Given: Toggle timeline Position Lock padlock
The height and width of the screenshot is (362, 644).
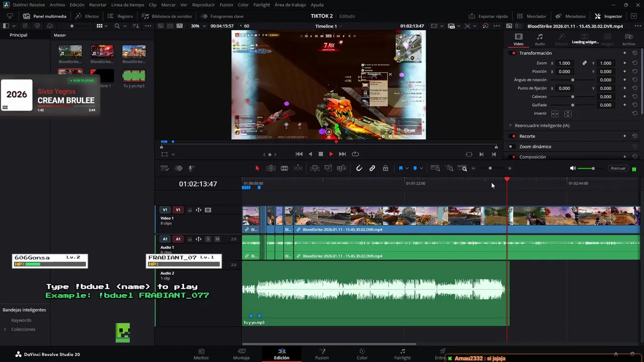Looking at the screenshot, I should (385, 168).
